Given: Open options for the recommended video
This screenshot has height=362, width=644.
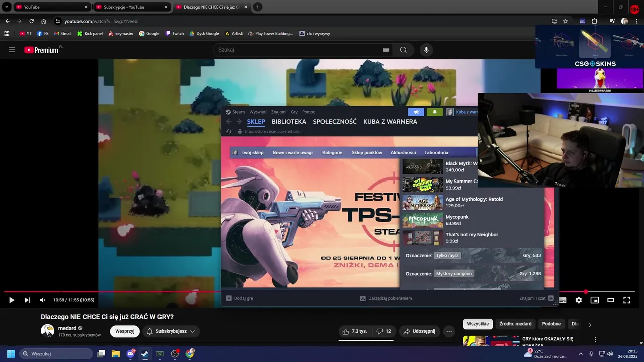Looking at the screenshot, I should point(596,340).
